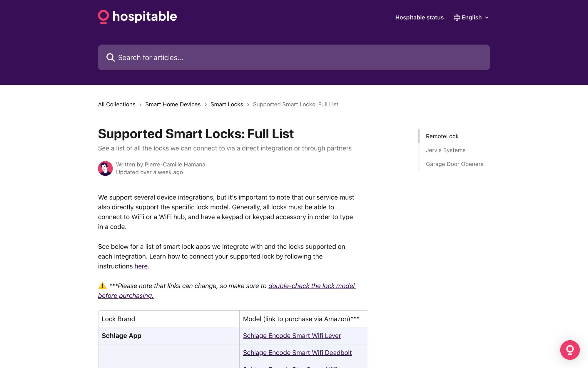Click the hospitable logo icon
The image size is (588, 368).
coord(103,17)
